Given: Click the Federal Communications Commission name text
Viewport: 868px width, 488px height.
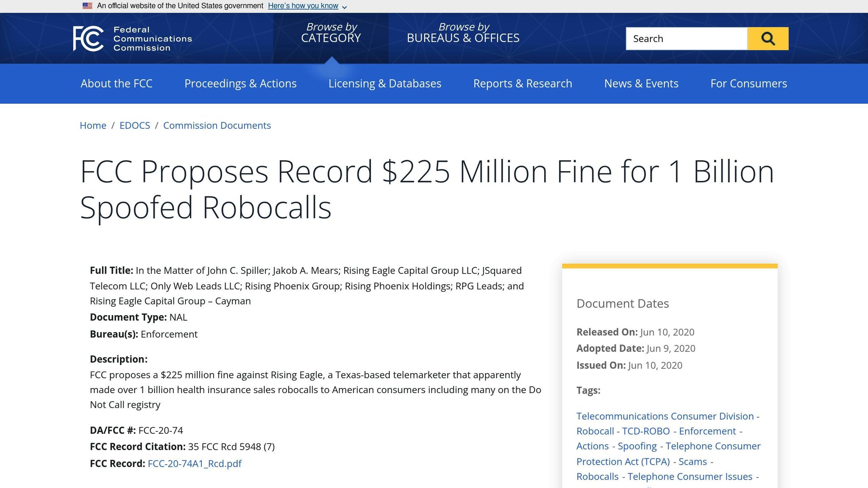Looking at the screenshot, I should [x=153, y=39].
